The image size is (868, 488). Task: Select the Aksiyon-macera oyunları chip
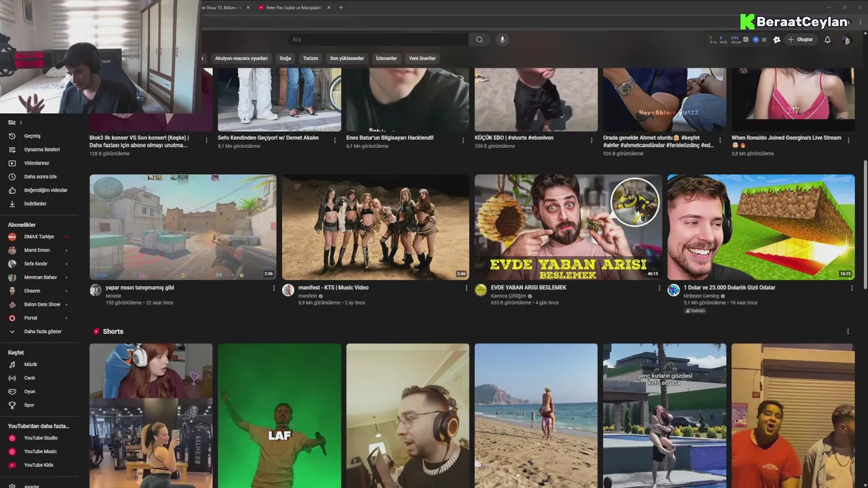coord(241,58)
